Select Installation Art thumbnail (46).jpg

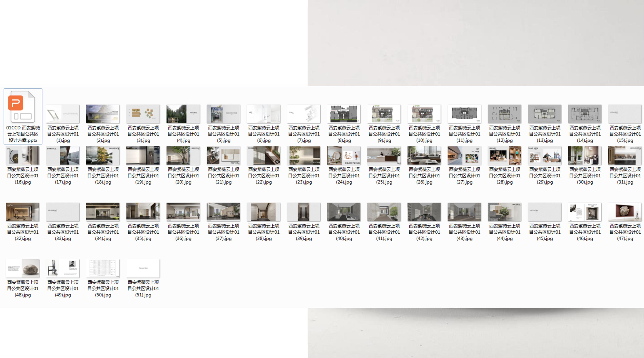(x=585, y=212)
